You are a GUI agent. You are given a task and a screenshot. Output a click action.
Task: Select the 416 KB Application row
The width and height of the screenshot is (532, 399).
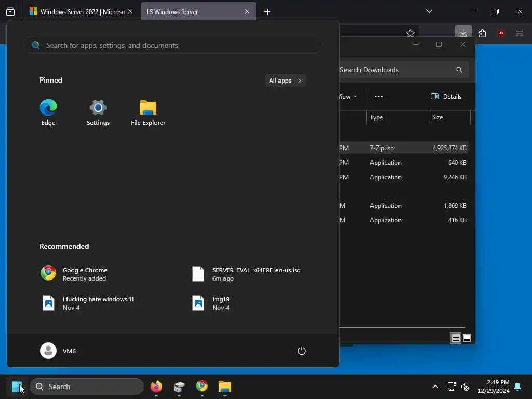tap(404, 220)
